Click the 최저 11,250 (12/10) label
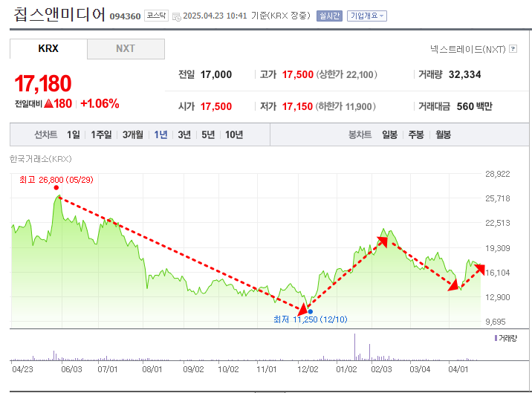Screen dimensions: 532x393 [310, 319]
